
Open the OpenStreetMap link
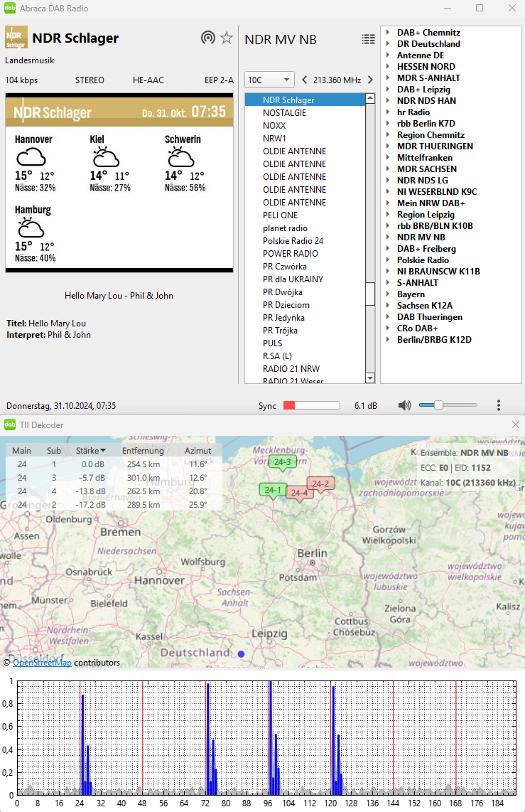click(42, 663)
